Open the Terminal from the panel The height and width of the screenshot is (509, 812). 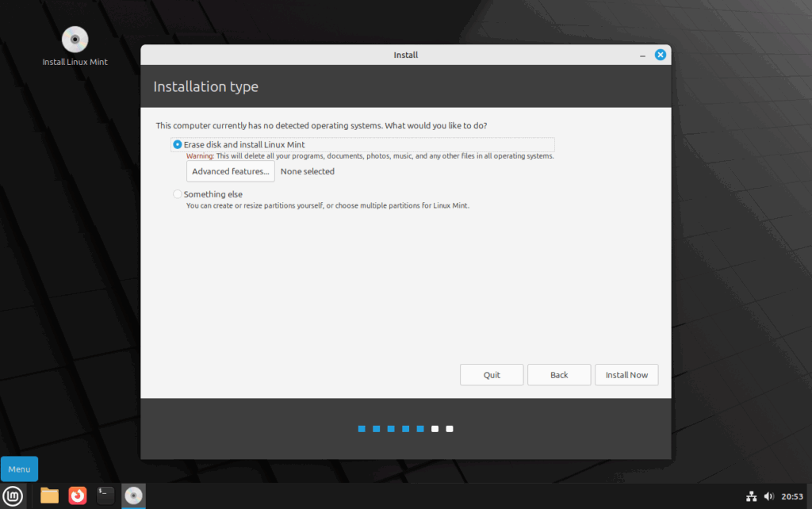[105, 496]
